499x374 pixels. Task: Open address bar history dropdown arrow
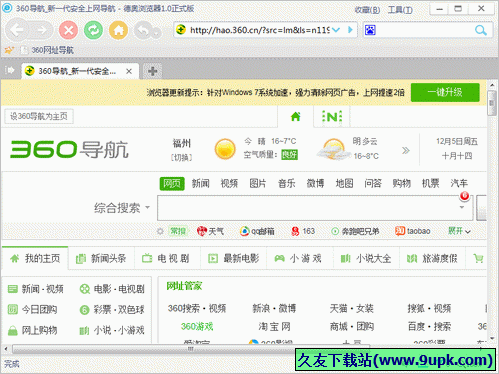pos(336,30)
